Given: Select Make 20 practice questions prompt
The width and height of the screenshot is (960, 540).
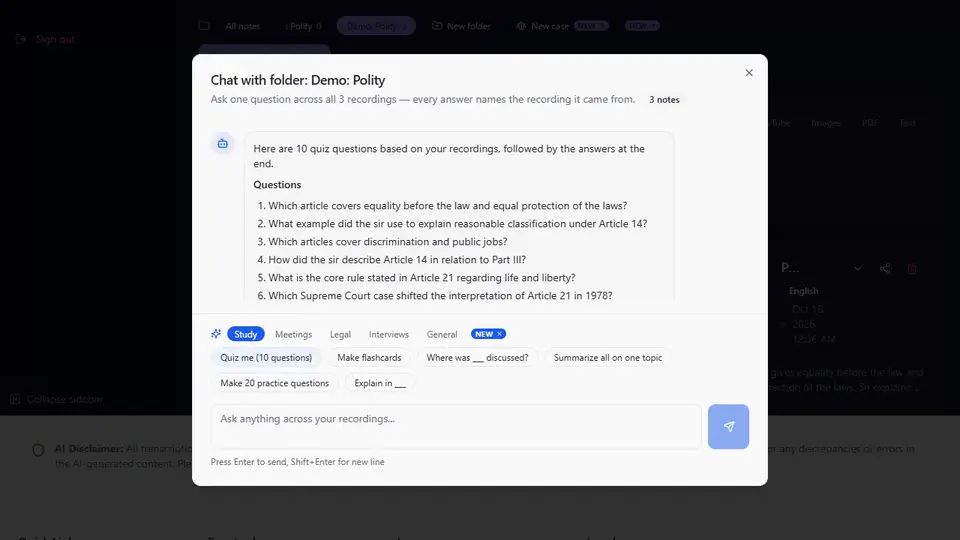Looking at the screenshot, I should (x=274, y=383).
